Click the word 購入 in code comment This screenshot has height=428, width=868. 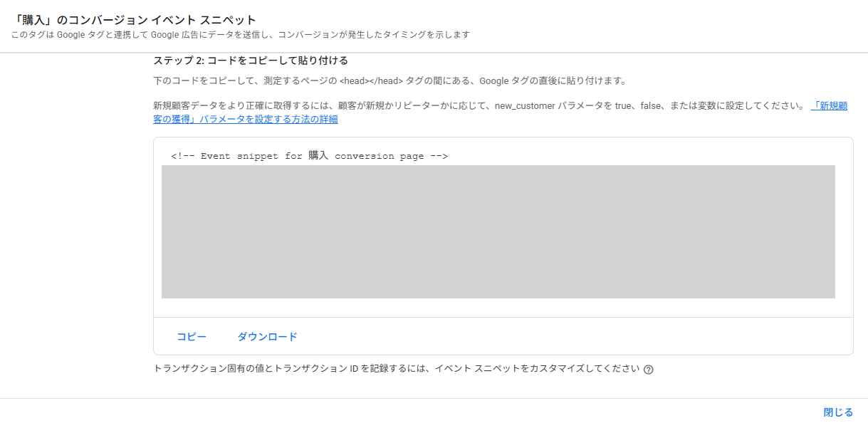[318, 156]
